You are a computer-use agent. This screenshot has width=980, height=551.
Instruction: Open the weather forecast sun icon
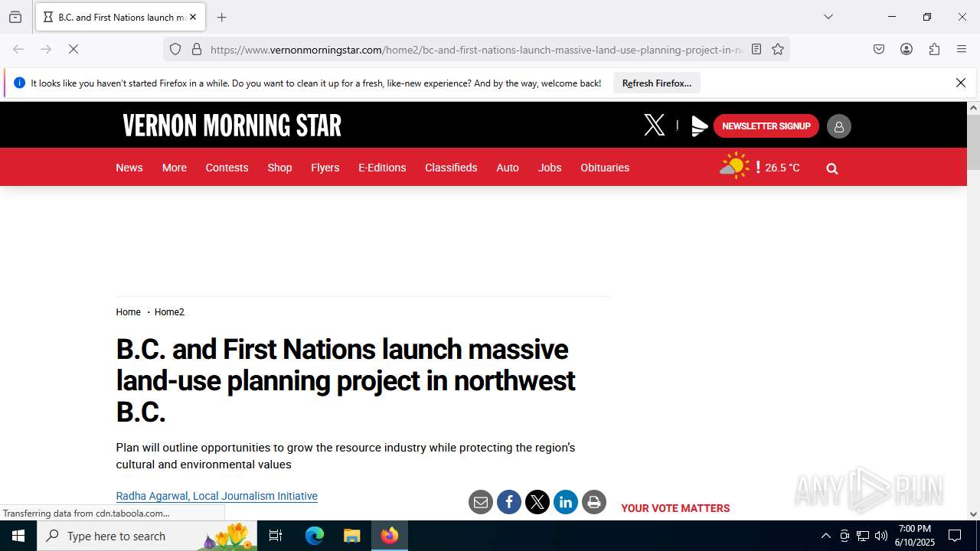[x=734, y=166]
